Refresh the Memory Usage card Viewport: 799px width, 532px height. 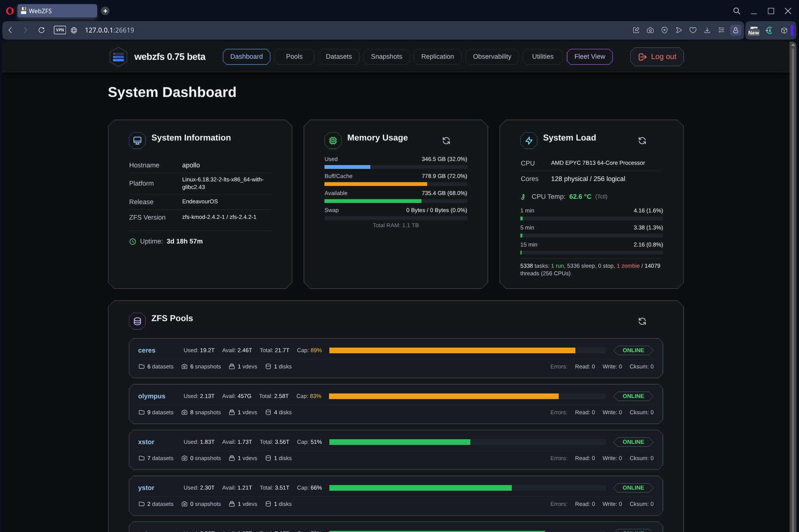pyautogui.click(x=446, y=141)
